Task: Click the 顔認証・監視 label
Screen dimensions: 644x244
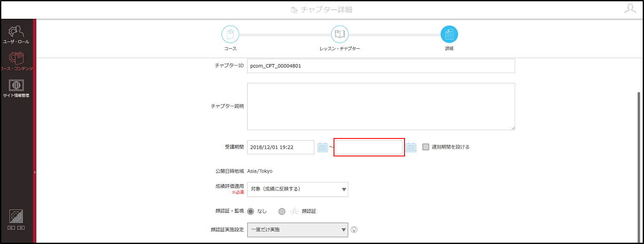Action: click(x=229, y=211)
